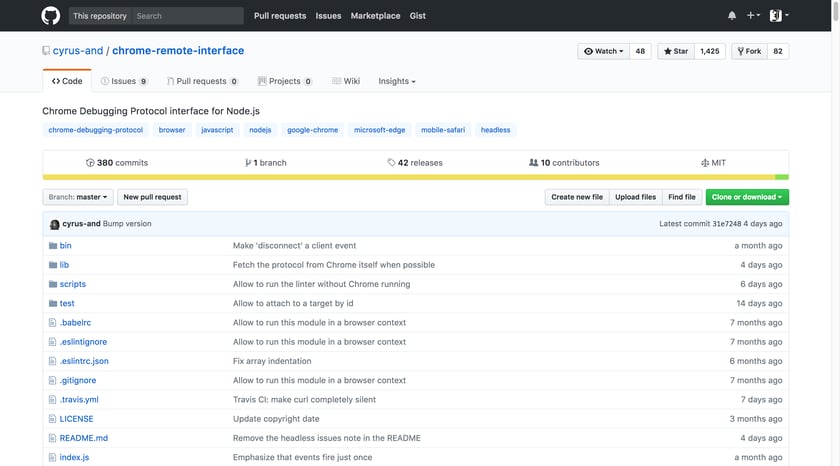Open the chrome-remote-interface repository link
Screen dimensions: 840x466
[178, 51]
